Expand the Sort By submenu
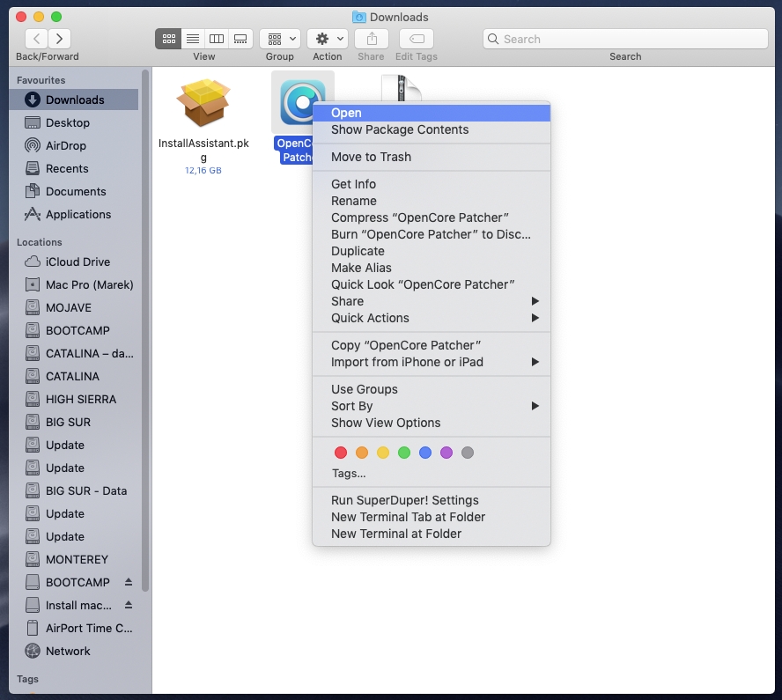 [x=432, y=406]
